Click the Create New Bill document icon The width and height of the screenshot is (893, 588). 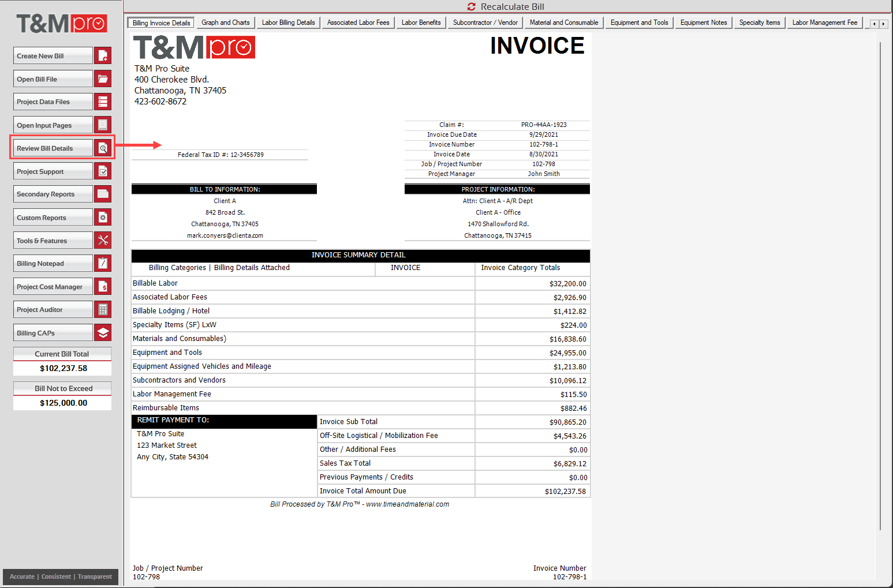point(103,55)
